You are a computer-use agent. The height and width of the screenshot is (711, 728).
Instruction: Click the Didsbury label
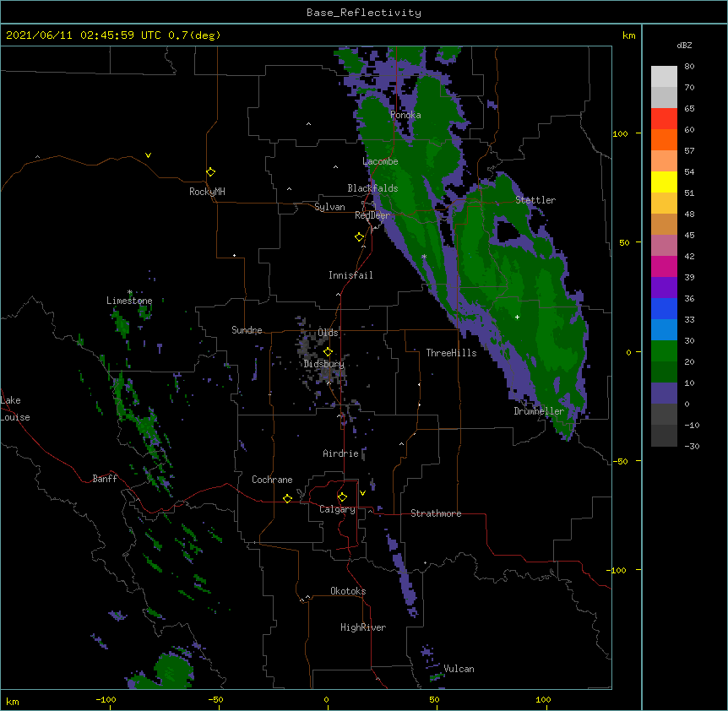[324, 364]
